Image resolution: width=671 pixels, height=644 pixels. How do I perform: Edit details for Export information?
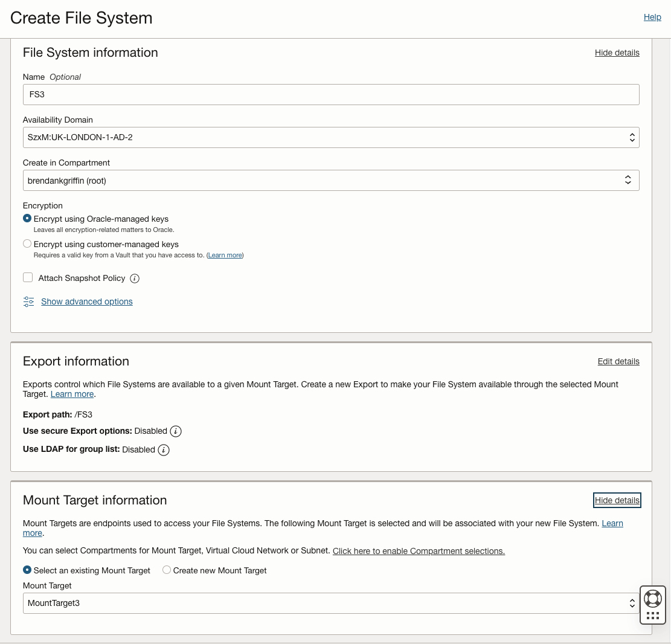tap(618, 361)
